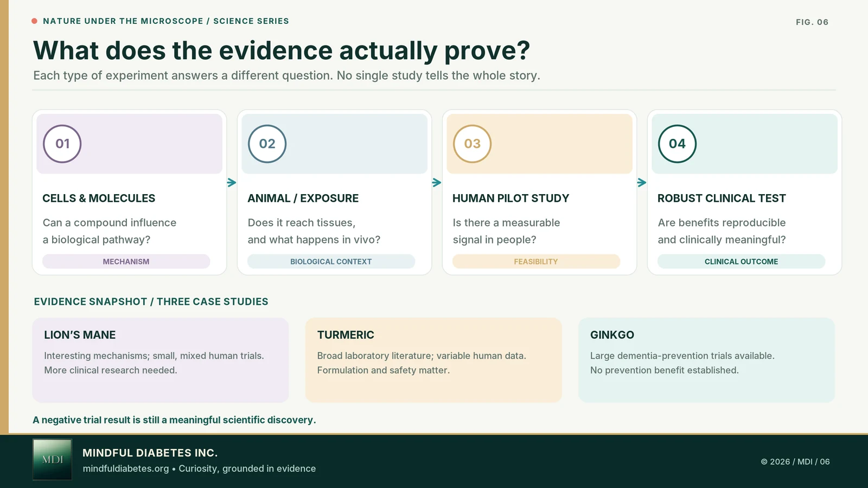This screenshot has height=488, width=868.
Task: Click the TURMERIC case study title
Action: 346,335
